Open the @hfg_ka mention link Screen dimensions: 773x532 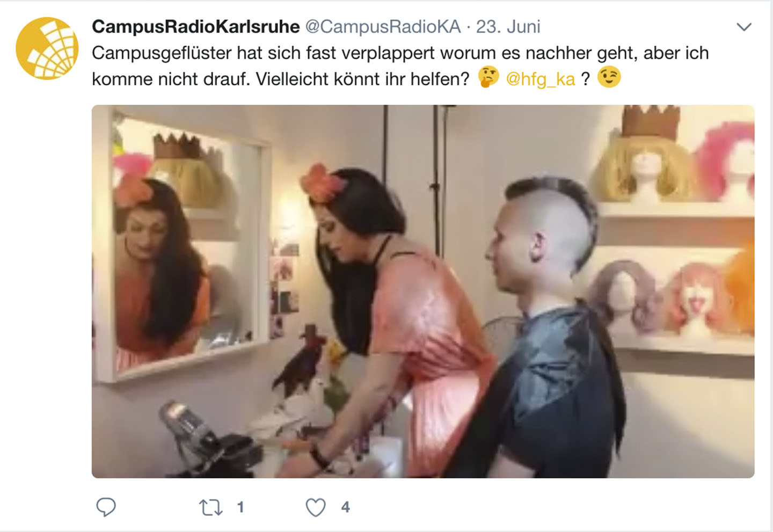point(540,79)
